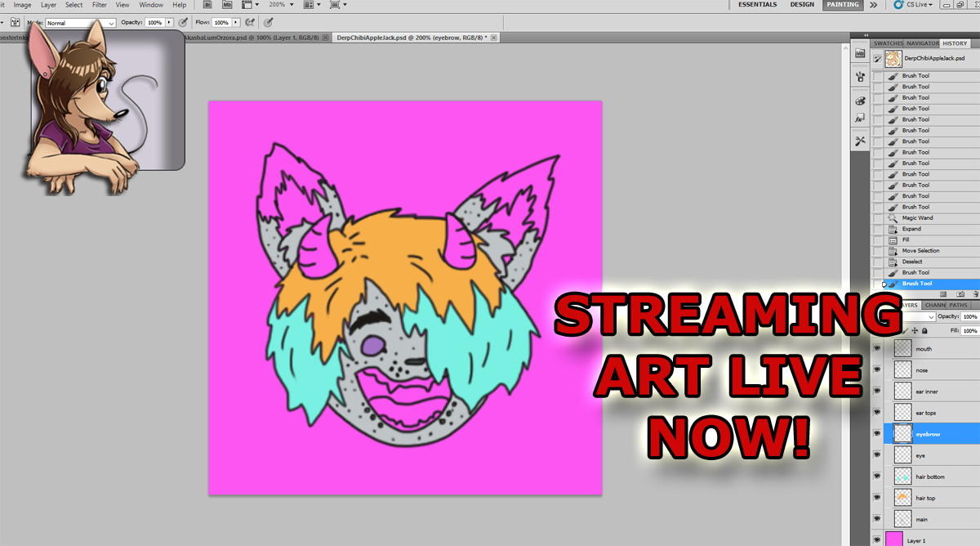Click the hair top layer thumbnail
The width and height of the screenshot is (980, 546).
[x=902, y=498]
